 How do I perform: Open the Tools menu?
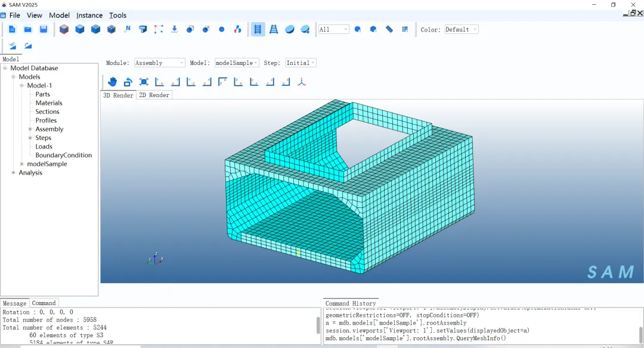click(x=117, y=15)
